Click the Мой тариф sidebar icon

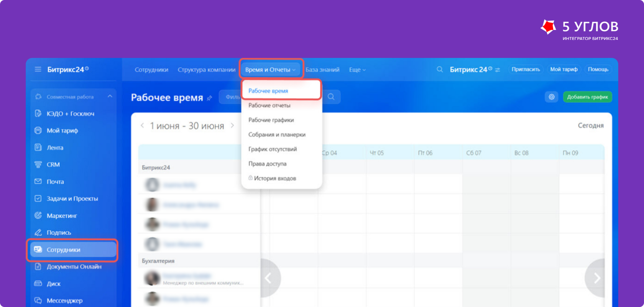[38, 130]
